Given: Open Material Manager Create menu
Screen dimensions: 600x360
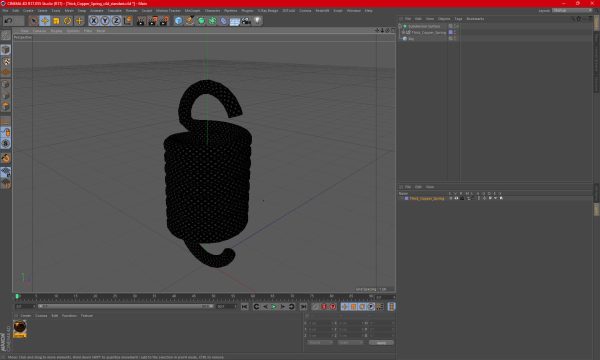Looking at the screenshot, I should tap(26, 316).
